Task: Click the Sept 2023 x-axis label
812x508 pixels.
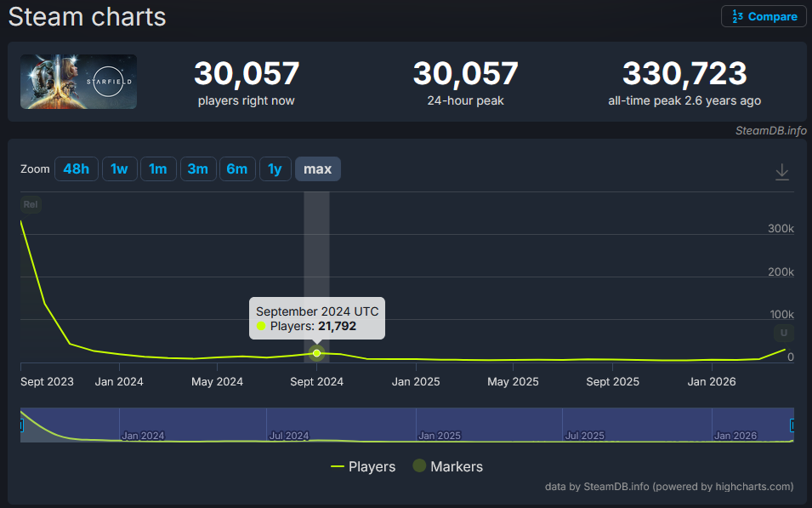Action: click(x=47, y=381)
